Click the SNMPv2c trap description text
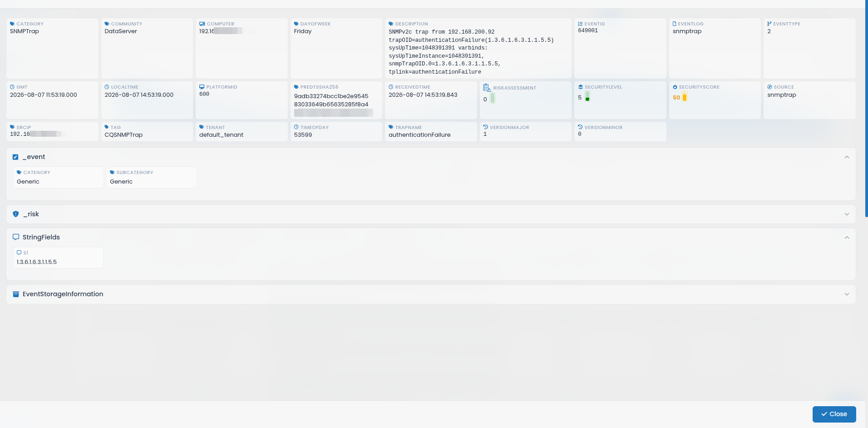This screenshot has height=428, width=868. pos(471,52)
